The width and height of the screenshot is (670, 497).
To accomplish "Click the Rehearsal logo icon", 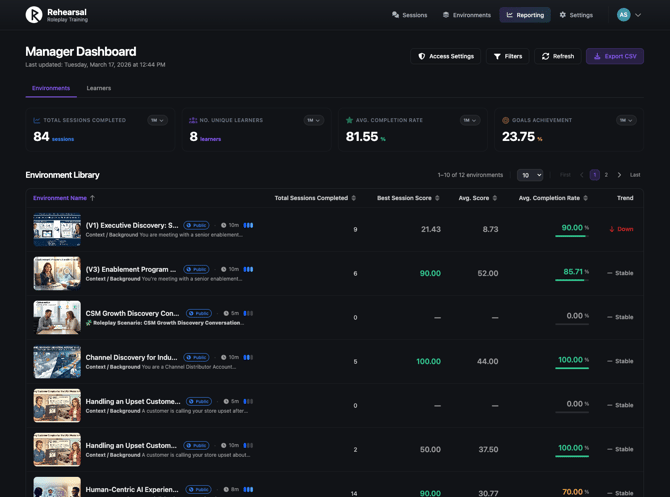I will pyautogui.click(x=34, y=15).
